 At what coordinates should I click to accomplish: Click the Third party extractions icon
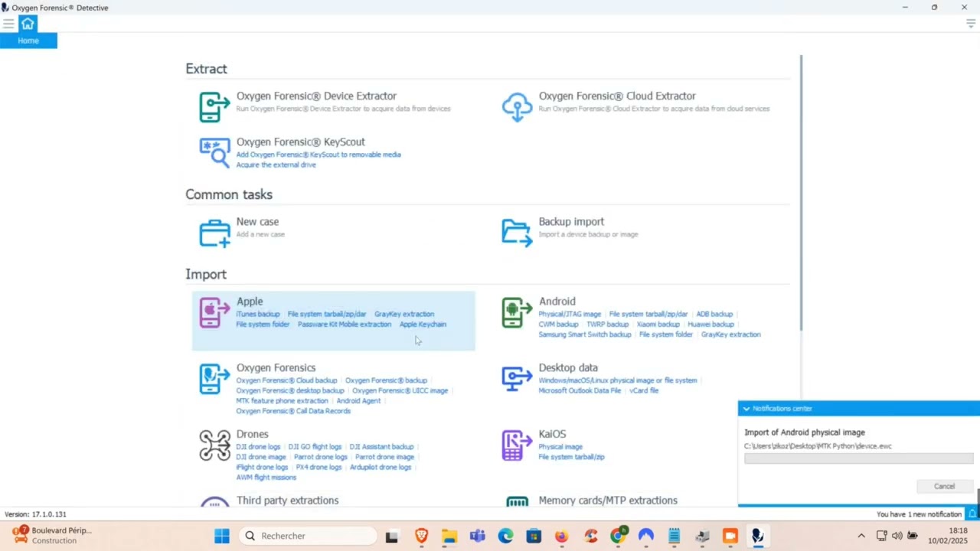click(x=214, y=502)
